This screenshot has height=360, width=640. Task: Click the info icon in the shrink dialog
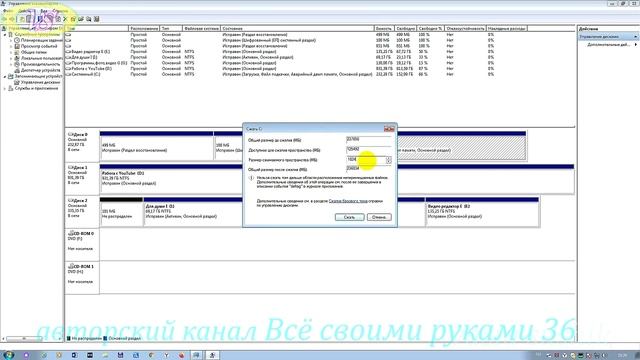[251, 178]
